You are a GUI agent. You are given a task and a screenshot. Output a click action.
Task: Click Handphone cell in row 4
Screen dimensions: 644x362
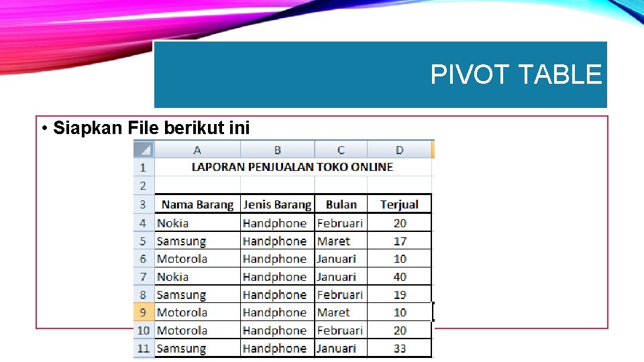pyautogui.click(x=277, y=223)
